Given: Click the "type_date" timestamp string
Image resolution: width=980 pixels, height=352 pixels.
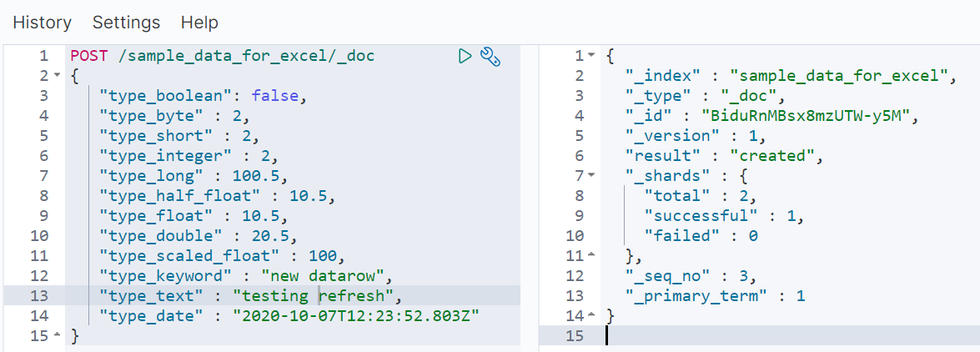Looking at the screenshot, I should [x=355, y=316].
